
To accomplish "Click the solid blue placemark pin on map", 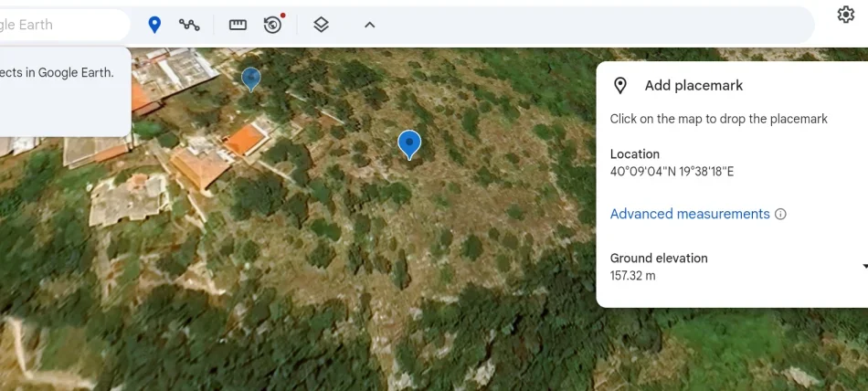I will click(x=409, y=143).
